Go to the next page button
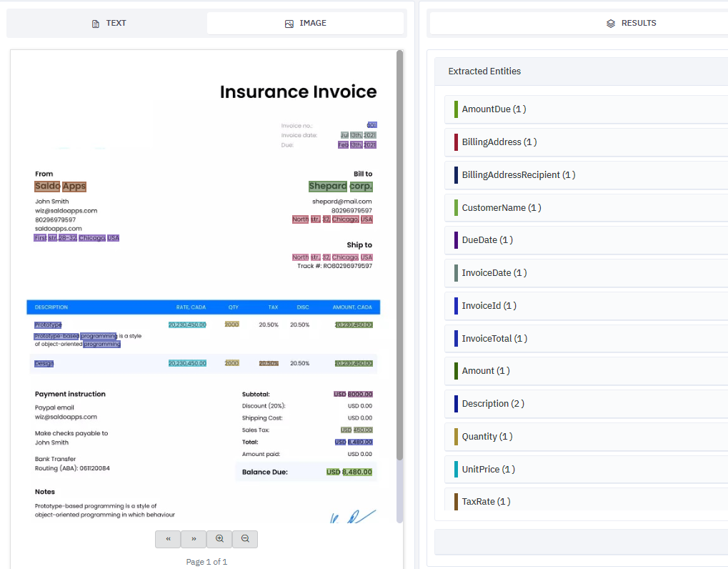The image size is (728, 569). pyautogui.click(x=194, y=539)
